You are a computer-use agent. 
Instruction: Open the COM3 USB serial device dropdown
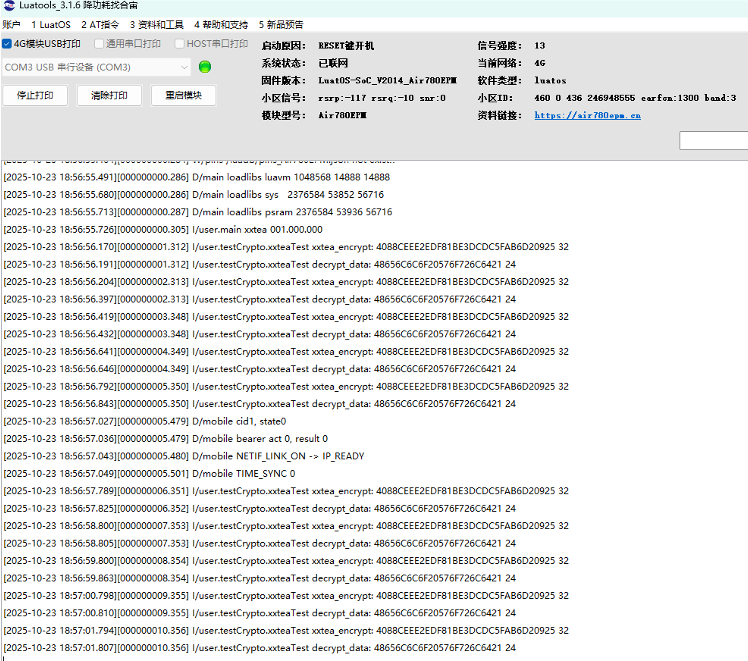[x=96, y=67]
